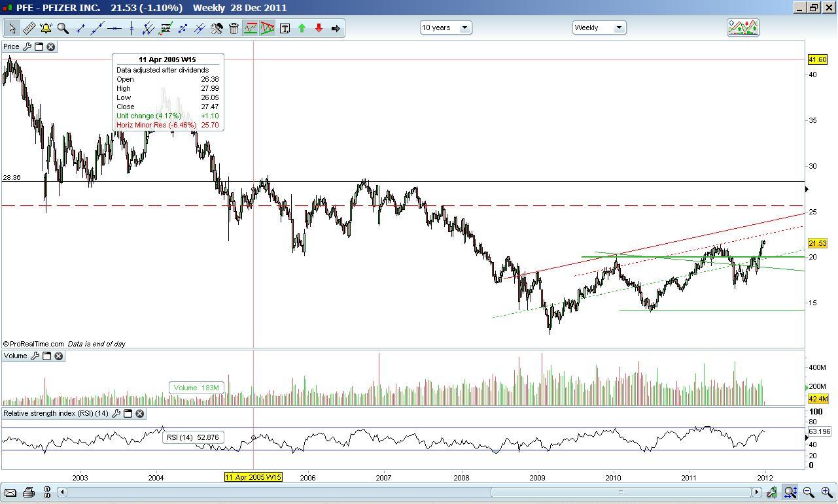Open RSI panel wrench settings
The width and height of the screenshot is (838, 504).
click(x=116, y=413)
